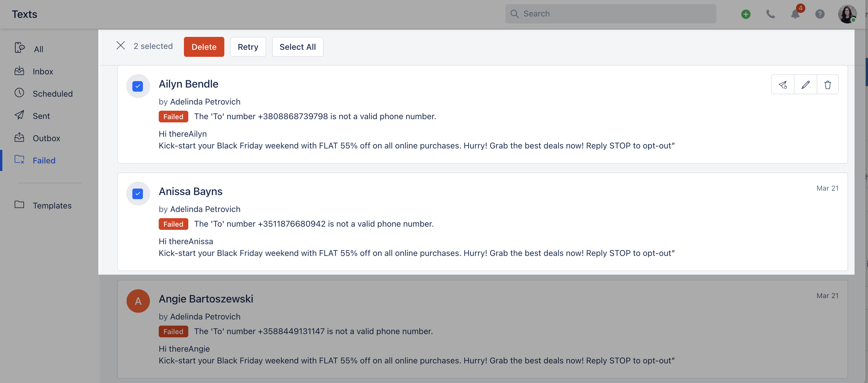Image resolution: width=868 pixels, height=383 pixels.
Task: Click the Retry button
Action: click(248, 47)
